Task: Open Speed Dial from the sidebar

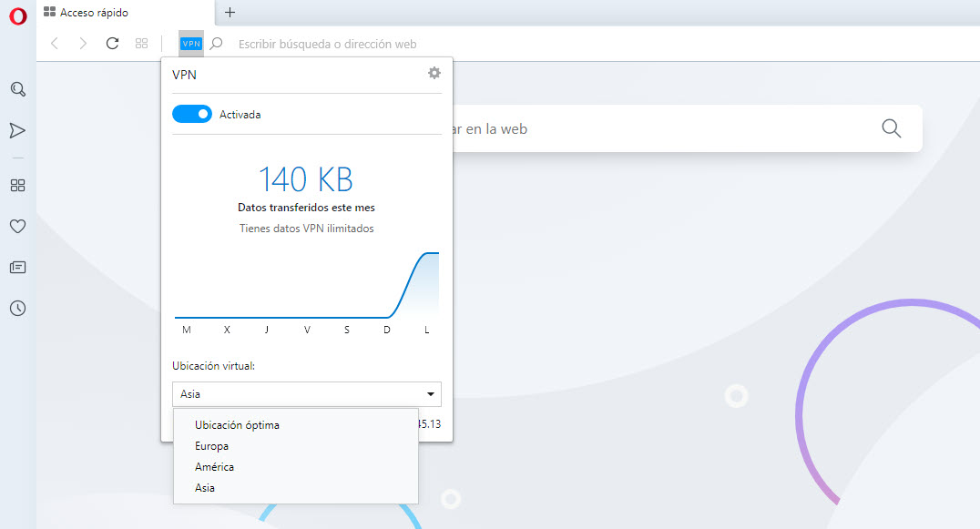Action: (17, 185)
